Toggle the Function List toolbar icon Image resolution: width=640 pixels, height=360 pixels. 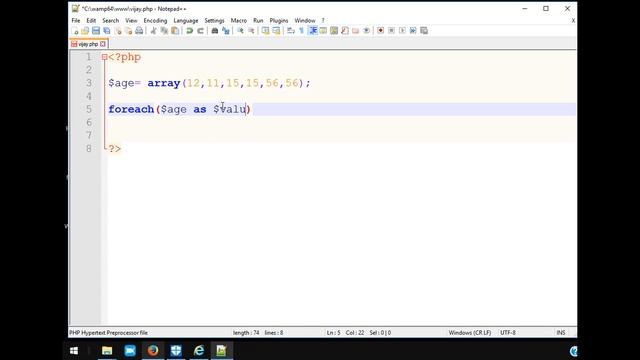pyautogui.click(x=345, y=31)
